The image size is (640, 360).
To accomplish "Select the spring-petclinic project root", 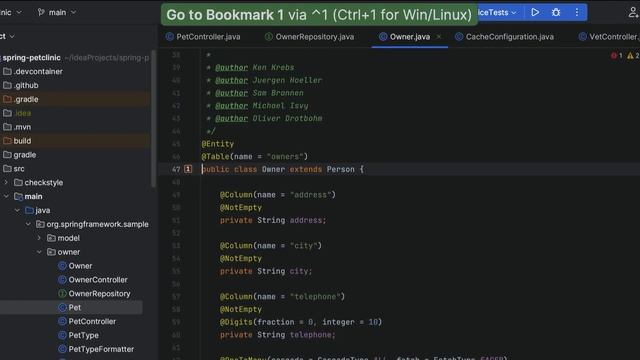I will (31, 58).
